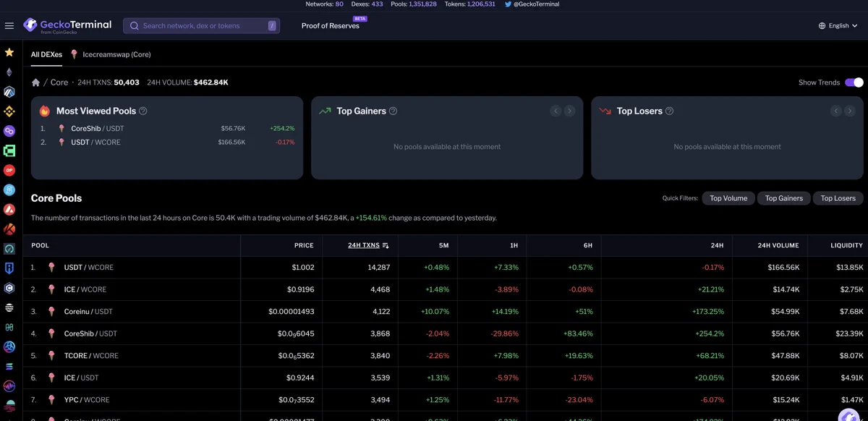Open ICE / USDT pool row
Image resolution: width=868 pixels, height=421 pixels.
(445, 378)
